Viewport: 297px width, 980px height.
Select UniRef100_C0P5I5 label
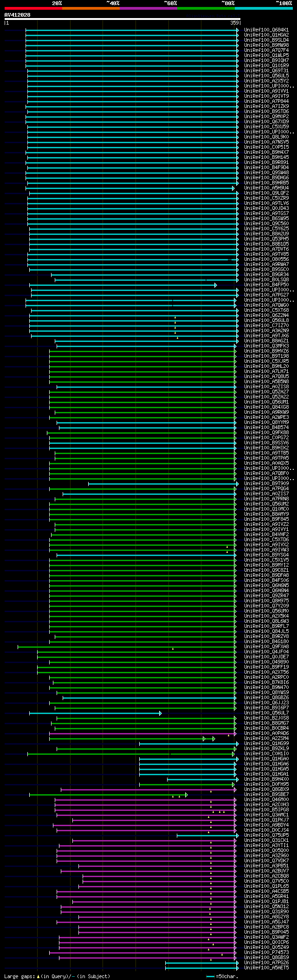(266, 147)
